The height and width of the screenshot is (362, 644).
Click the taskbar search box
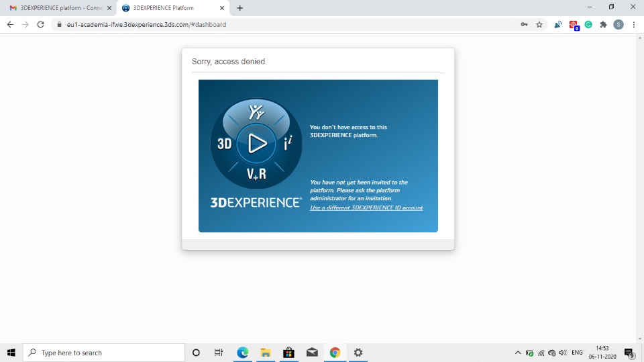coord(103,353)
